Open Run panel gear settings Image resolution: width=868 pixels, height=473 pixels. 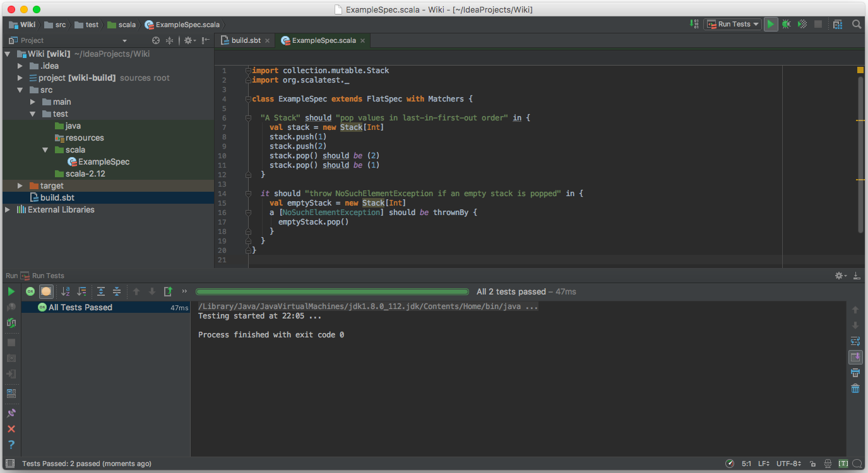click(x=840, y=276)
